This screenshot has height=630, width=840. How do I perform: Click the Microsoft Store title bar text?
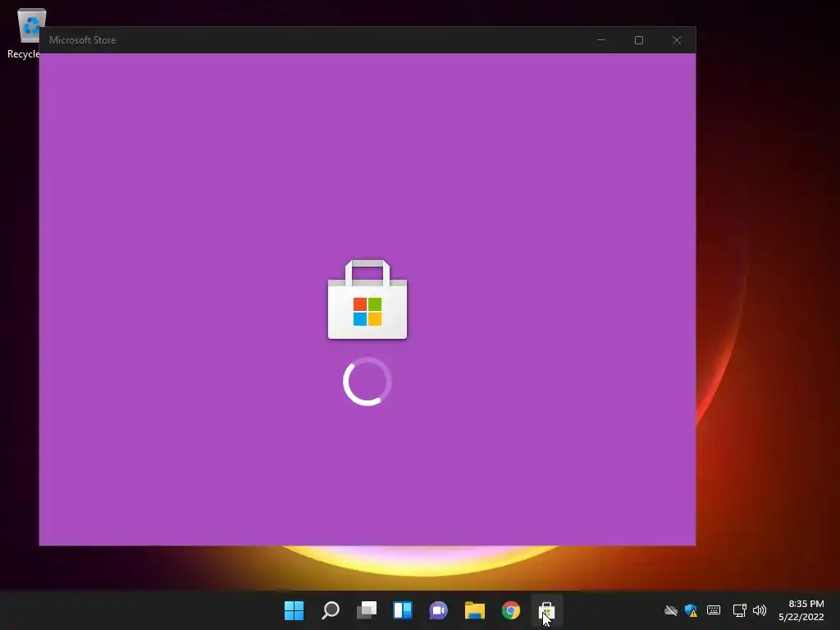tap(83, 40)
